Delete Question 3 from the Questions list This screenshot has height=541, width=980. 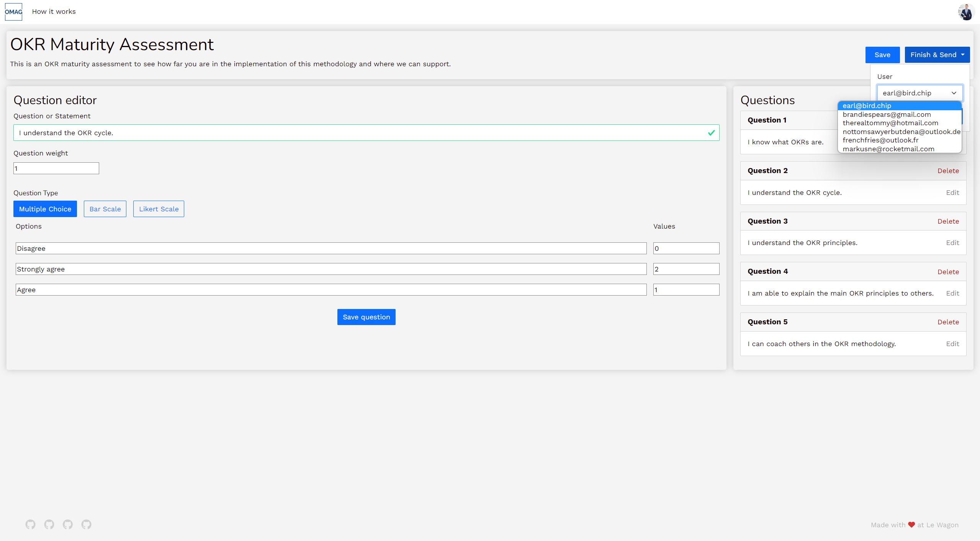948,221
